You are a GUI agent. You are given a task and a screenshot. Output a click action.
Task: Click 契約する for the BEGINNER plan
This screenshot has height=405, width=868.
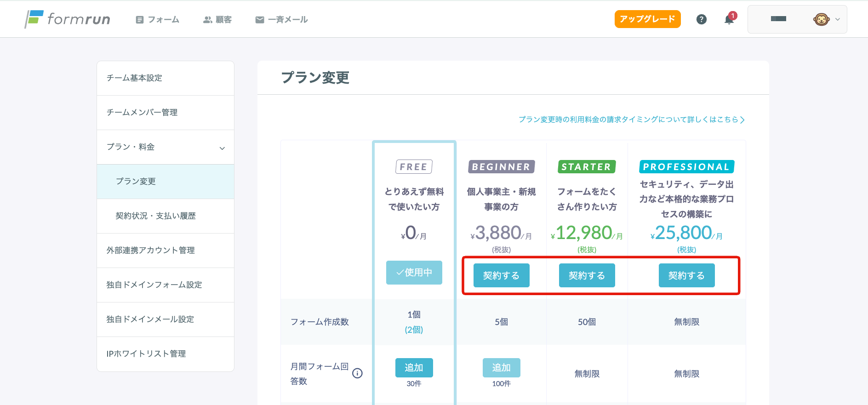[x=501, y=275]
